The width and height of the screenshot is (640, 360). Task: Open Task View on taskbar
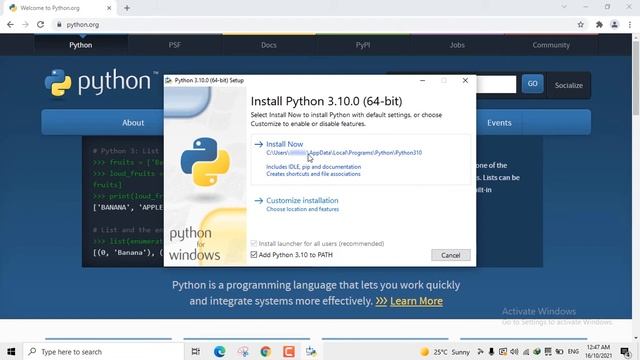tap(196, 351)
